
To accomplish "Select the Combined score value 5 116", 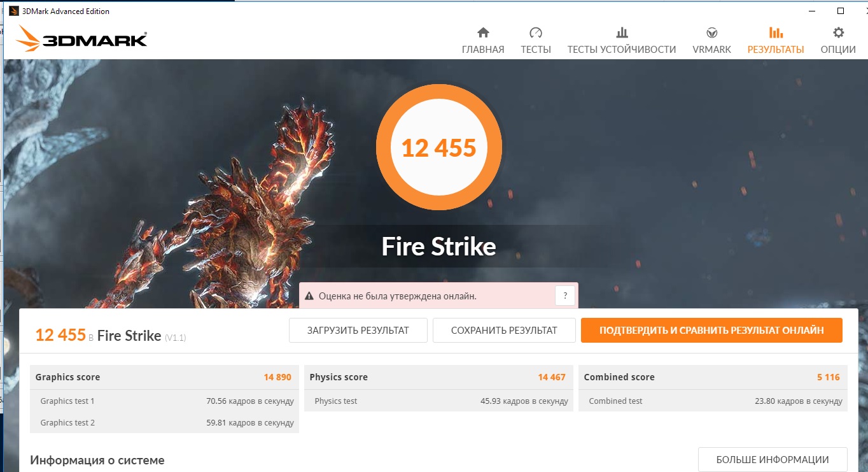I will point(829,377).
